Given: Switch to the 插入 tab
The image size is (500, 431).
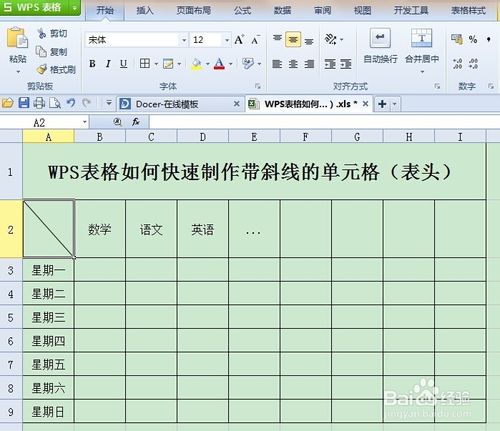Looking at the screenshot, I should [145, 10].
